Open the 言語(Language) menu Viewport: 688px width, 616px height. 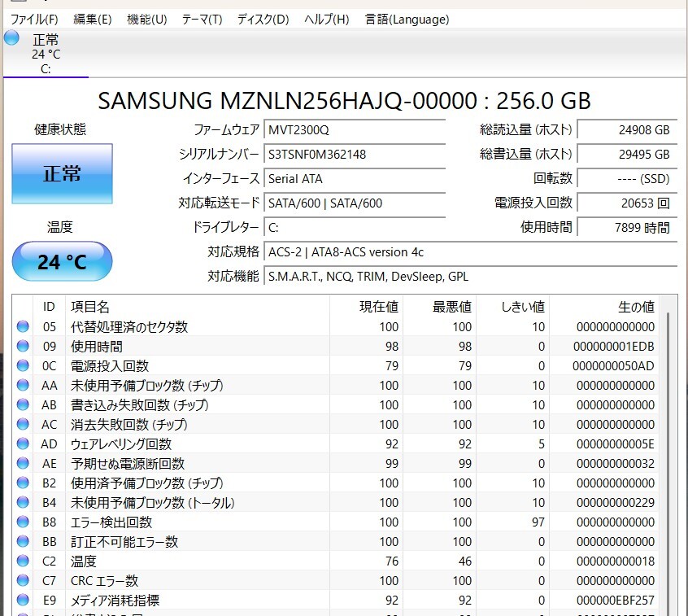407,20
